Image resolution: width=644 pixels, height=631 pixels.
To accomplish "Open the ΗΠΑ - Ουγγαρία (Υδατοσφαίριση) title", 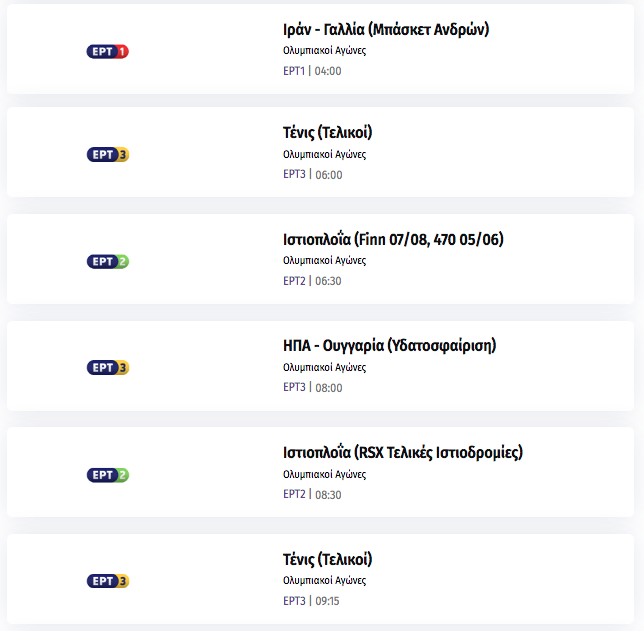I will 389,345.
